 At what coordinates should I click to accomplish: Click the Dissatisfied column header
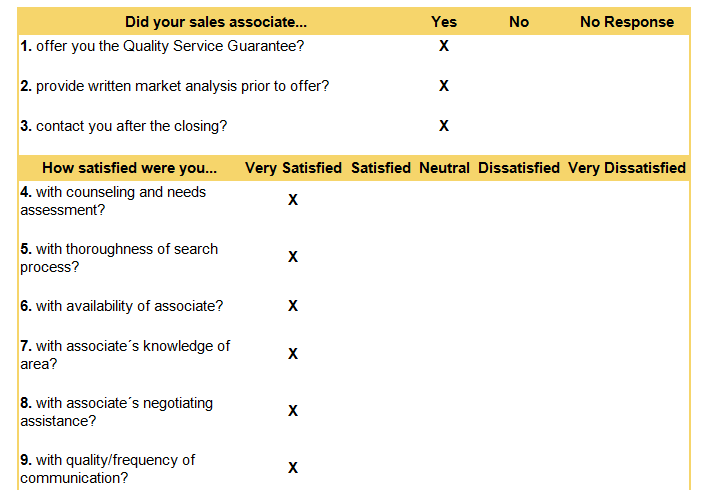(519, 168)
